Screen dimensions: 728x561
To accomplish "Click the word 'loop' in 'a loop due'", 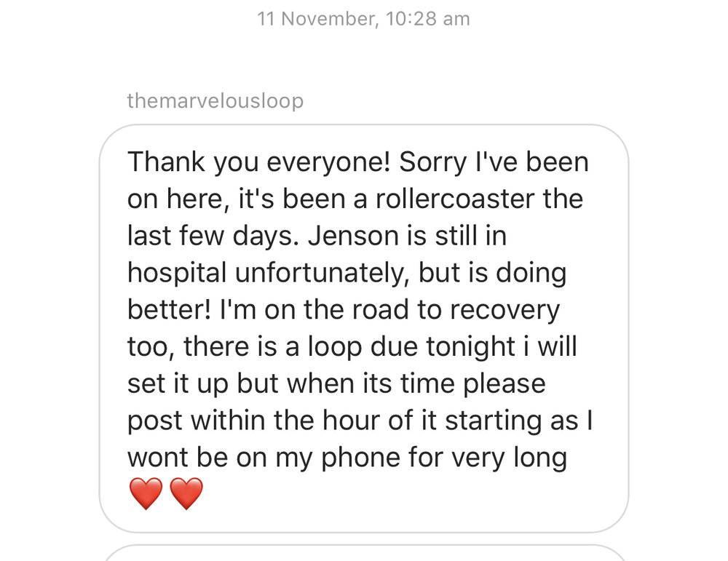I will [x=335, y=348].
